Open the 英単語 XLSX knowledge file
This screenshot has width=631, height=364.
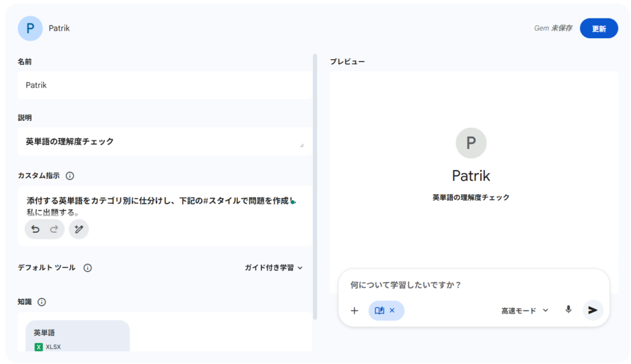click(x=77, y=336)
